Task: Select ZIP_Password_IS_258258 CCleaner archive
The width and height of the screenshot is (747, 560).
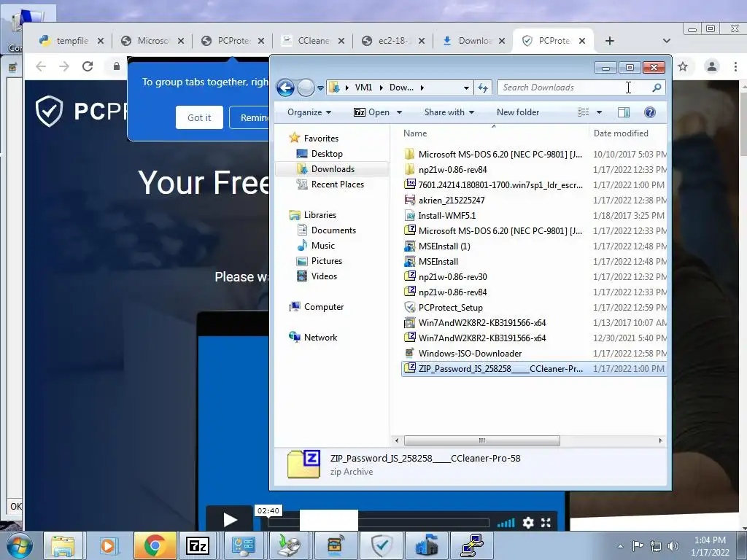Action: point(533,368)
